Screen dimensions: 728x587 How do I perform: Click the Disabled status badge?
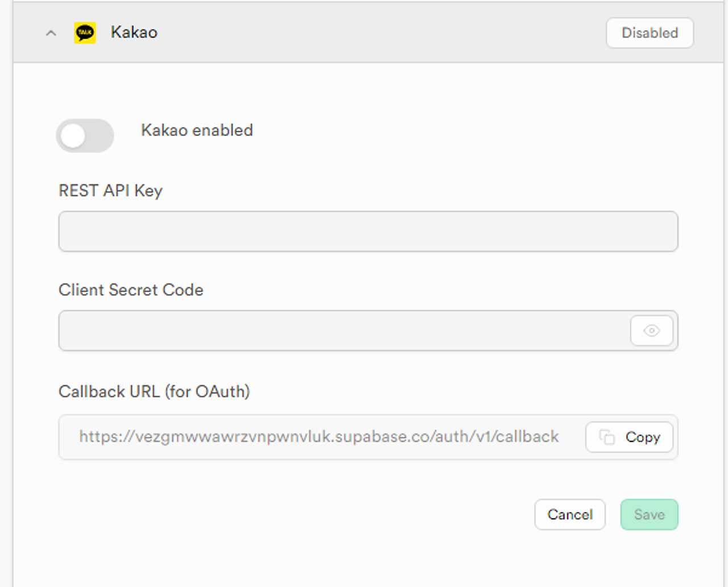point(650,33)
